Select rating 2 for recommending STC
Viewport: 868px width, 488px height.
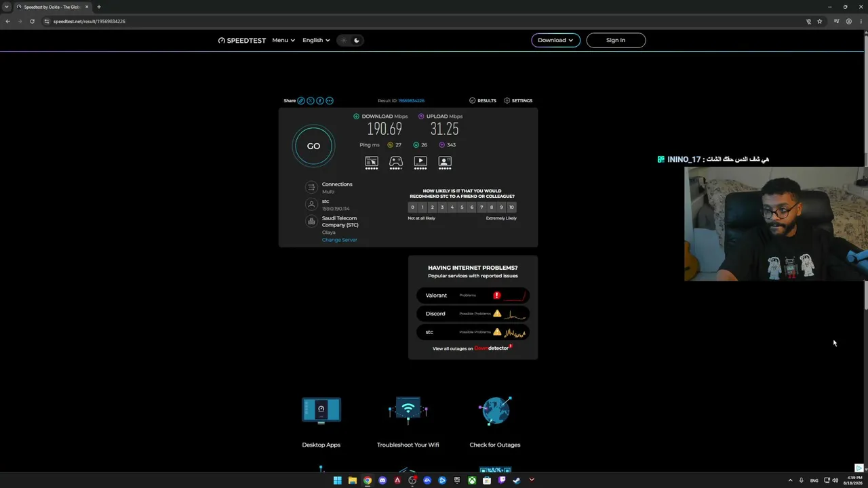click(x=432, y=207)
